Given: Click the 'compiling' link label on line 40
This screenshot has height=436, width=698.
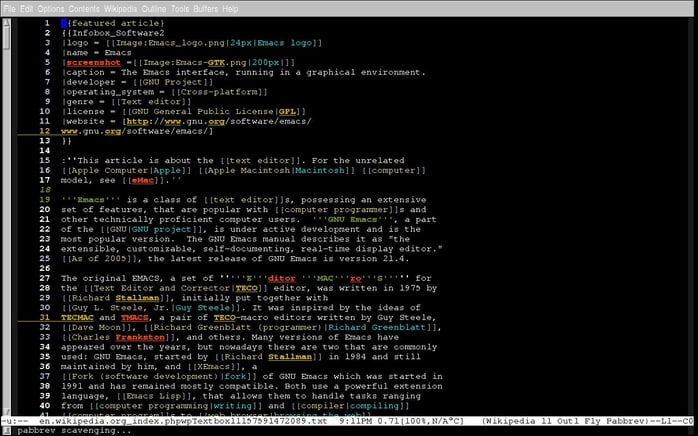Looking at the screenshot, I should pyautogui.click(x=374, y=405).
